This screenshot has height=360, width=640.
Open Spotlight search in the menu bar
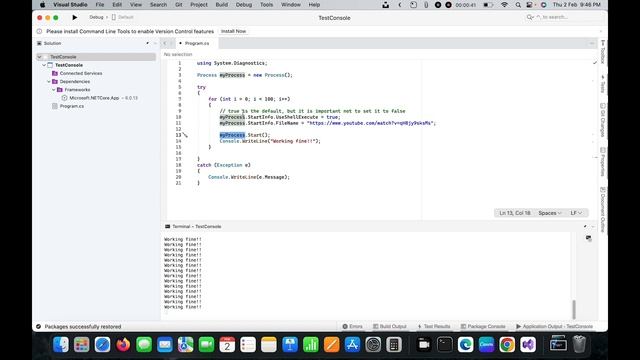click(x=518, y=5)
